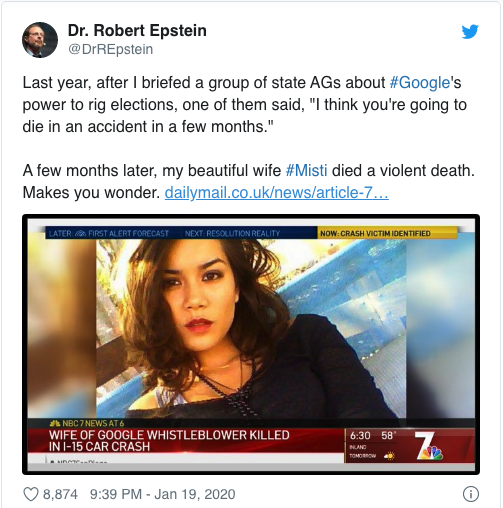
Task: Click the weather sun icon in broadcast
Action: tap(389, 455)
